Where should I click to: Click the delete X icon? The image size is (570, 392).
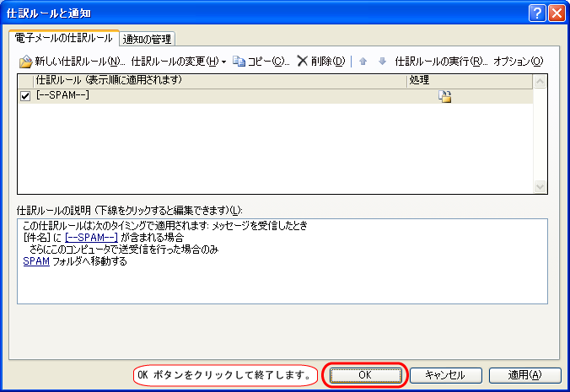[302, 61]
